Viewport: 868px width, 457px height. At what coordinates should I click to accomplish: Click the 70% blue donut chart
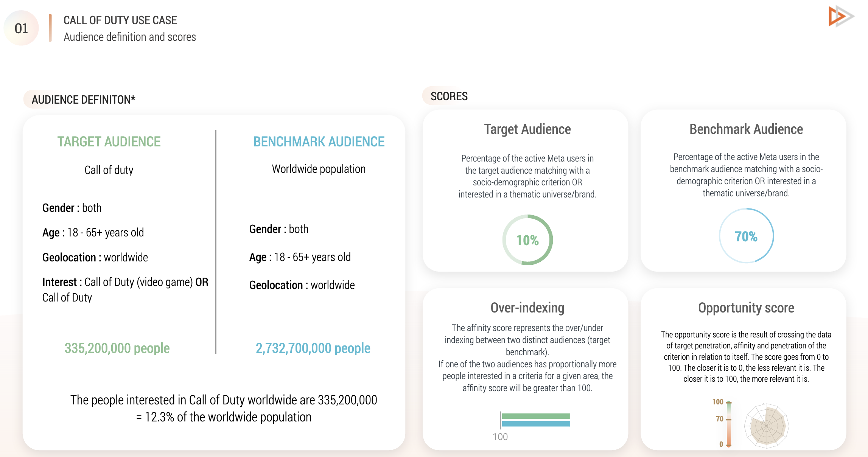746,236
